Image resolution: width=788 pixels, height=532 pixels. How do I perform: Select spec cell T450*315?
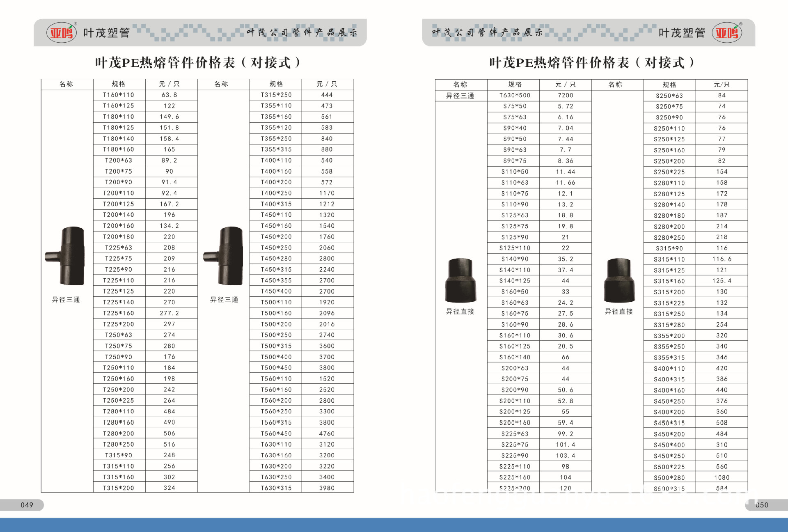276,270
